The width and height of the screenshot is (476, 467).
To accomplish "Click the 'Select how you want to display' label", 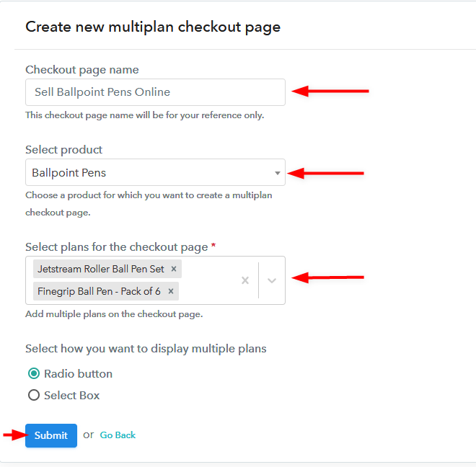I will pos(146,349).
